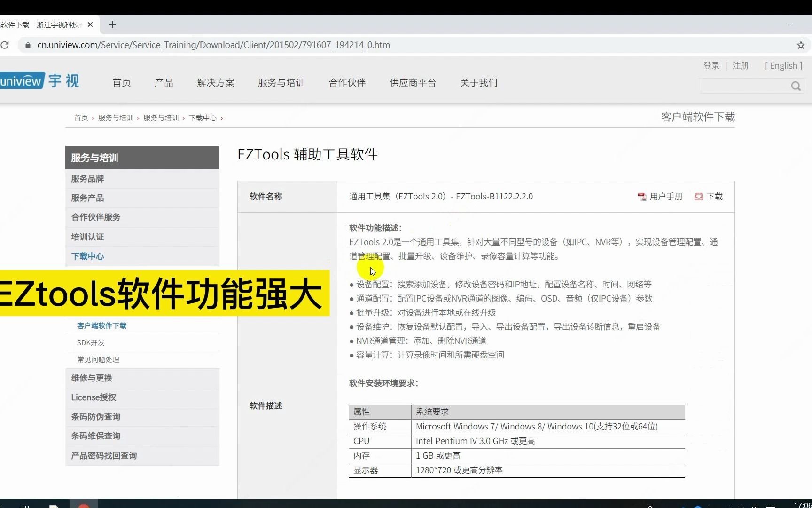
Task: Select 客户端软件下载 sidebar sub-item
Action: [x=101, y=326]
